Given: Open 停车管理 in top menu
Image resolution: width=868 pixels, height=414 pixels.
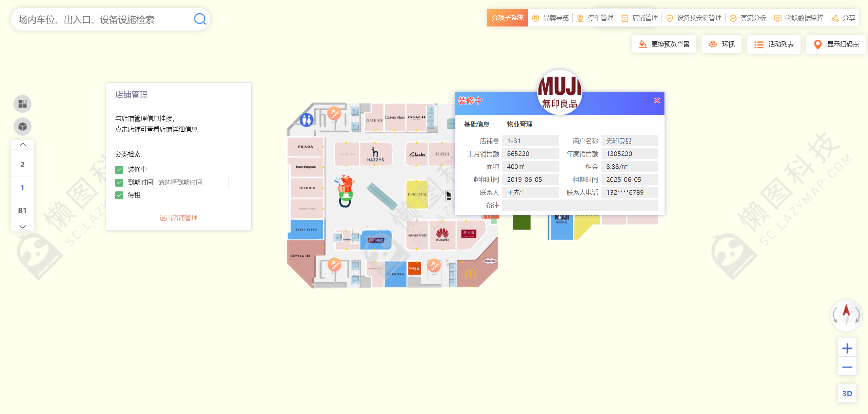Looking at the screenshot, I should pos(595,18).
